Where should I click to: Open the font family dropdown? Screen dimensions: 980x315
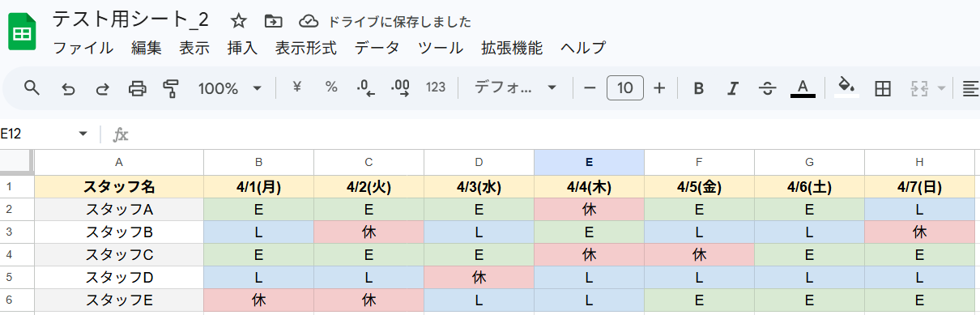tap(515, 87)
